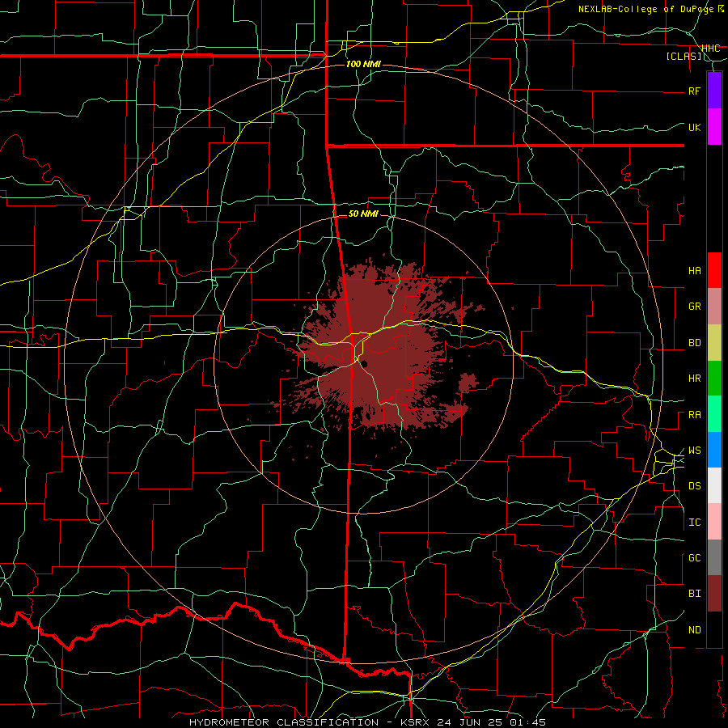728x728 pixels.
Task: Click the brown BI legend swatch
Action: pos(714,594)
